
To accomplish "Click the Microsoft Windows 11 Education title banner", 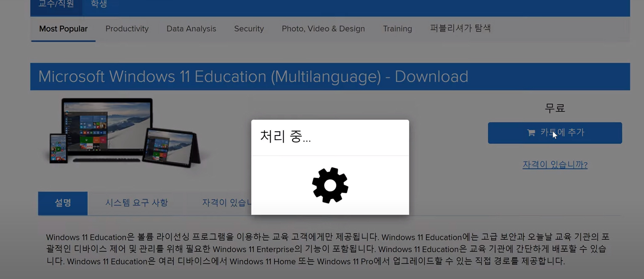I will coord(330,77).
